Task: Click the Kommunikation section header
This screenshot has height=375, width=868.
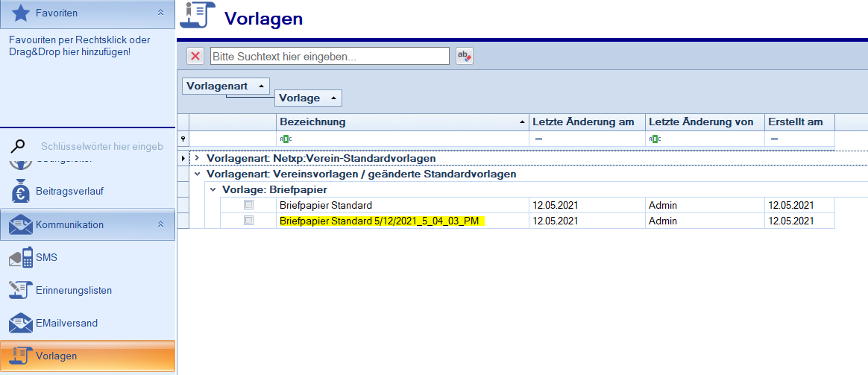Action: [x=87, y=224]
